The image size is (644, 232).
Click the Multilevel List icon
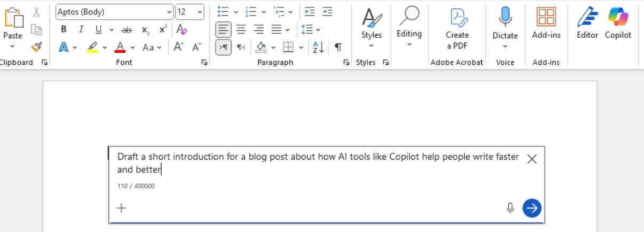pyautogui.click(x=279, y=12)
